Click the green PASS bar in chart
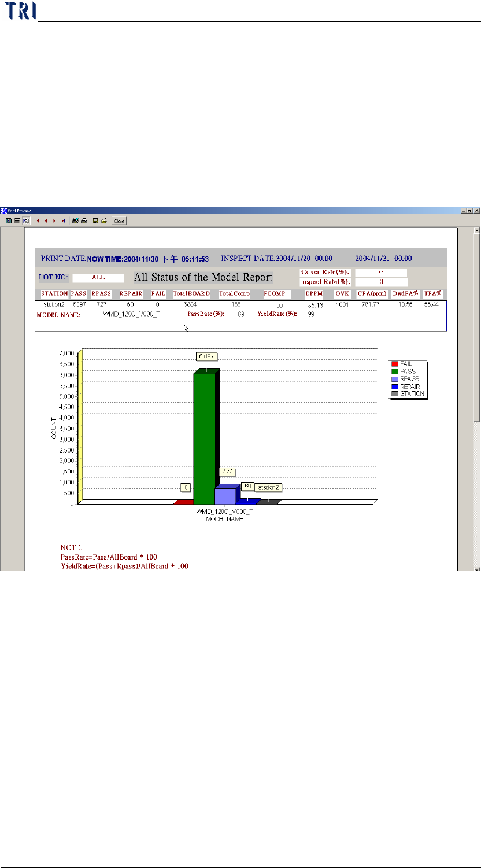Viewport: 481px width, 868px height. click(x=205, y=438)
